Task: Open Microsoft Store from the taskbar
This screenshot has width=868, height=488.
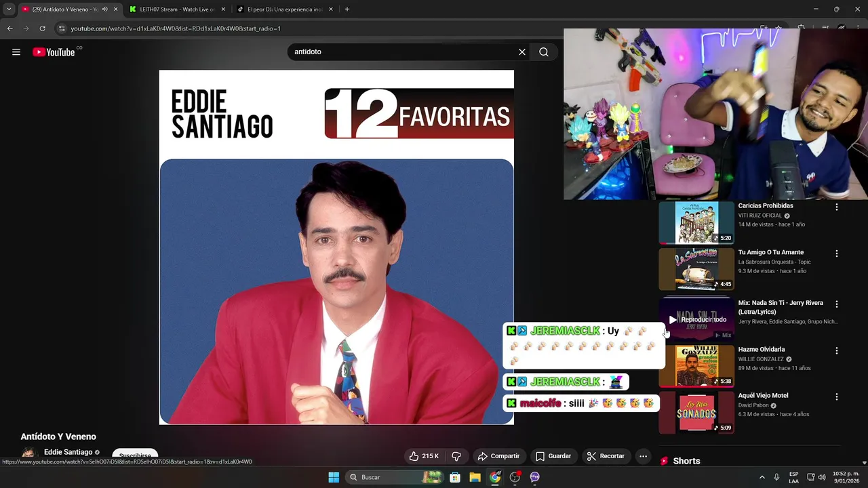Action: (x=455, y=477)
